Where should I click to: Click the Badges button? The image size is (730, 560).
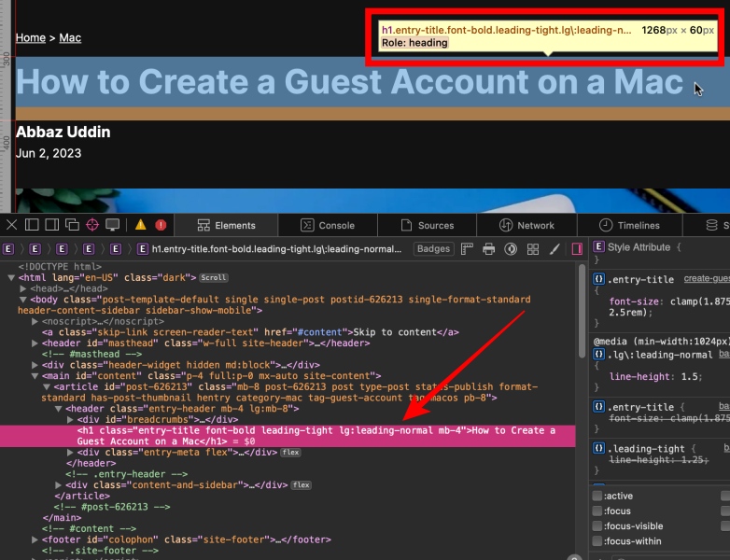pos(433,249)
